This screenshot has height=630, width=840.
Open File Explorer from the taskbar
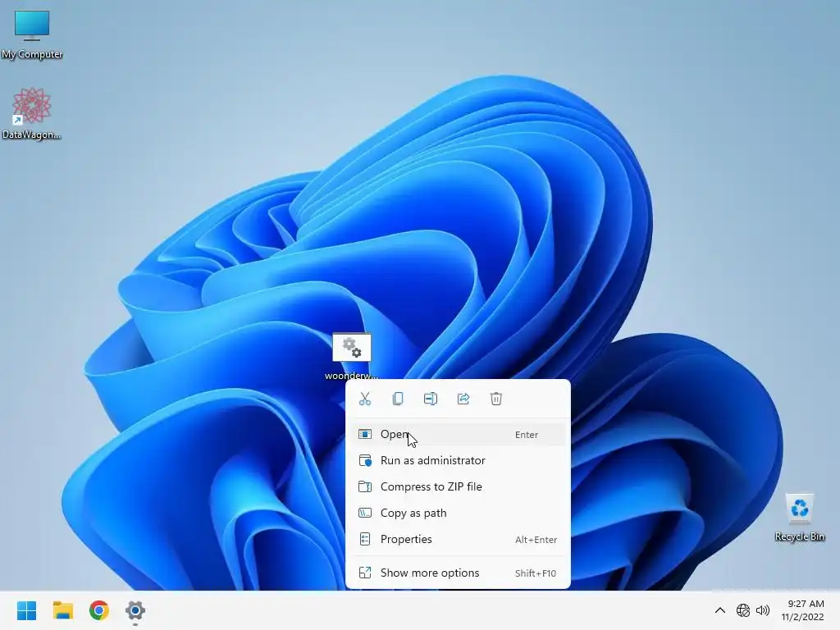click(x=62, y=610)
